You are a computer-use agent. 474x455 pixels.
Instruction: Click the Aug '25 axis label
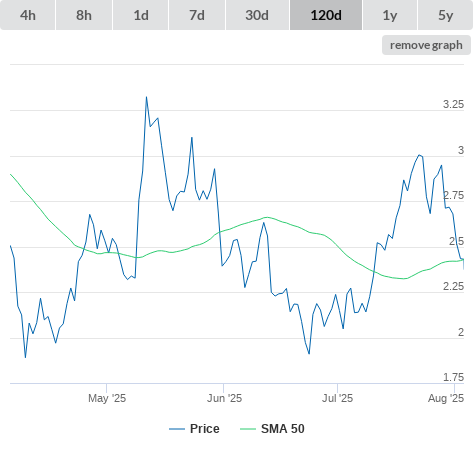tap(446, 398)
